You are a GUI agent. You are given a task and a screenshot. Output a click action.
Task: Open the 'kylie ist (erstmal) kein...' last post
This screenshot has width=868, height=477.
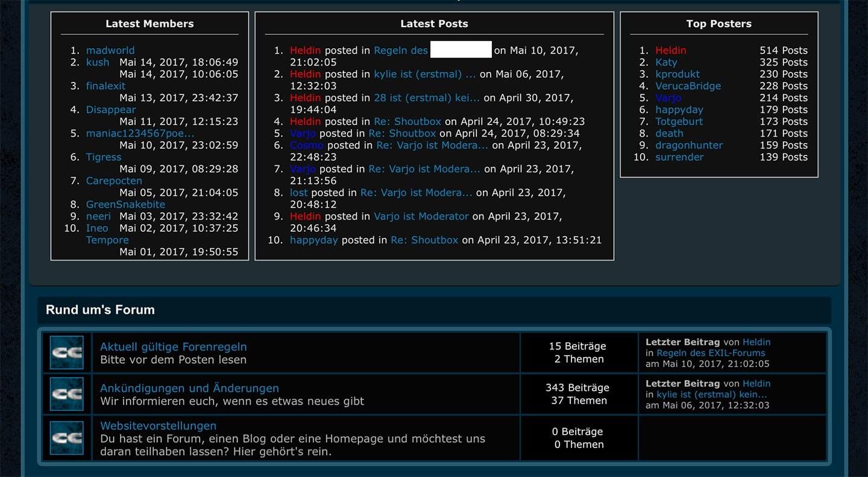[x=711, y=394]
